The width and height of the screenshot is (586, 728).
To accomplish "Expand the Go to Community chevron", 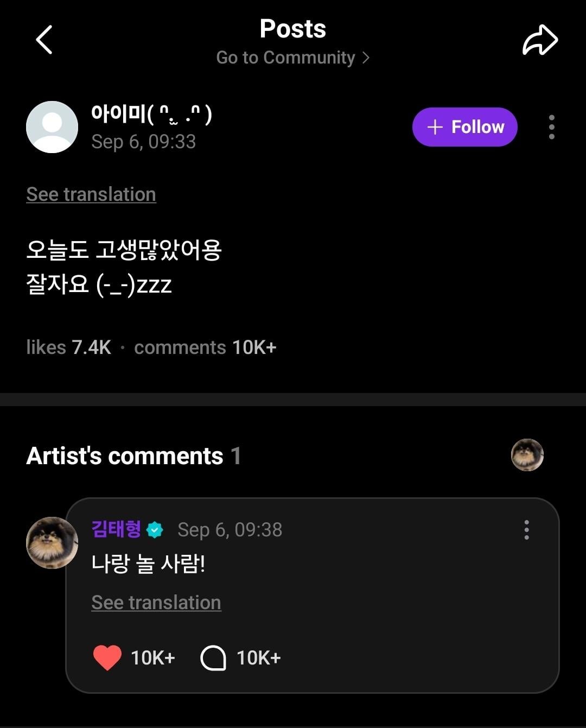I will pos(366,58).
